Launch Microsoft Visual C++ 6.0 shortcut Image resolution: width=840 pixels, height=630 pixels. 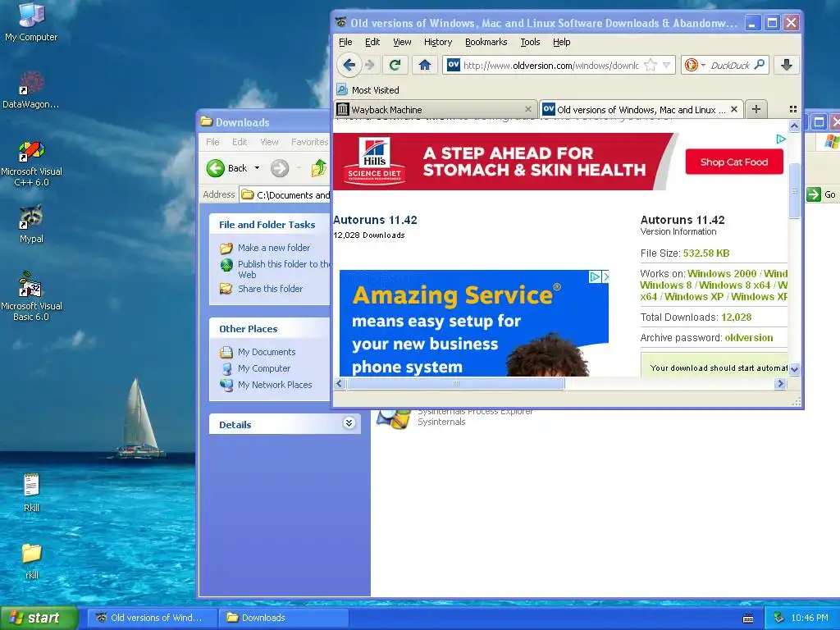coord(31,163)
